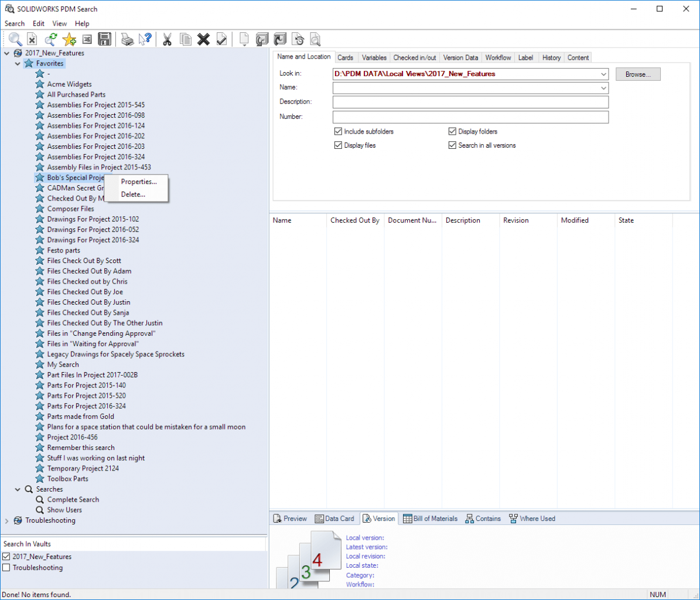Click the help pointer question mark icon

(145, 39)
